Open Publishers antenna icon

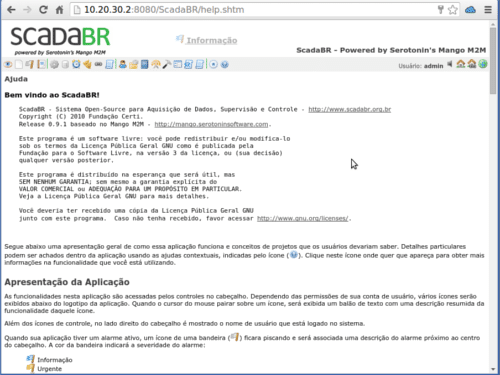pyautogui.click(x=156, y=64)
